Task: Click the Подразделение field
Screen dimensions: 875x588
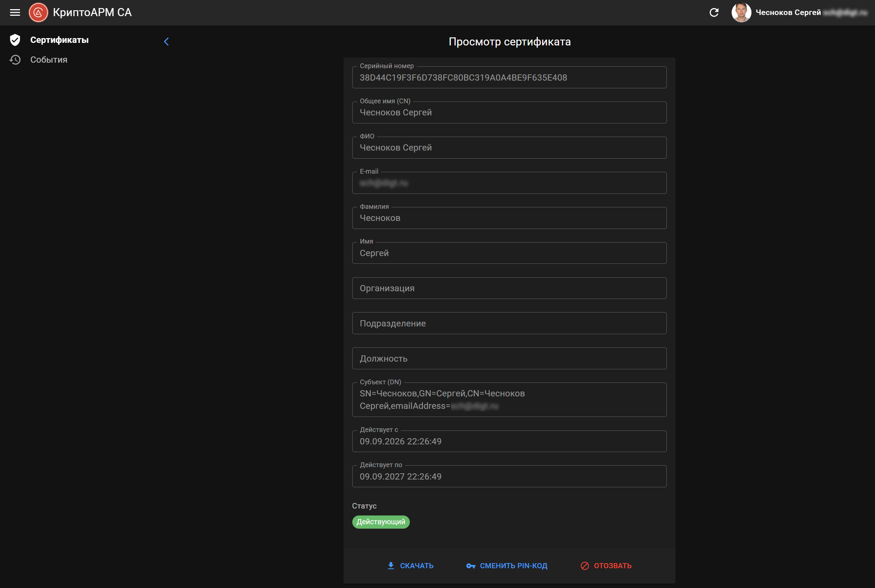Action: click(x=509, y=323)
